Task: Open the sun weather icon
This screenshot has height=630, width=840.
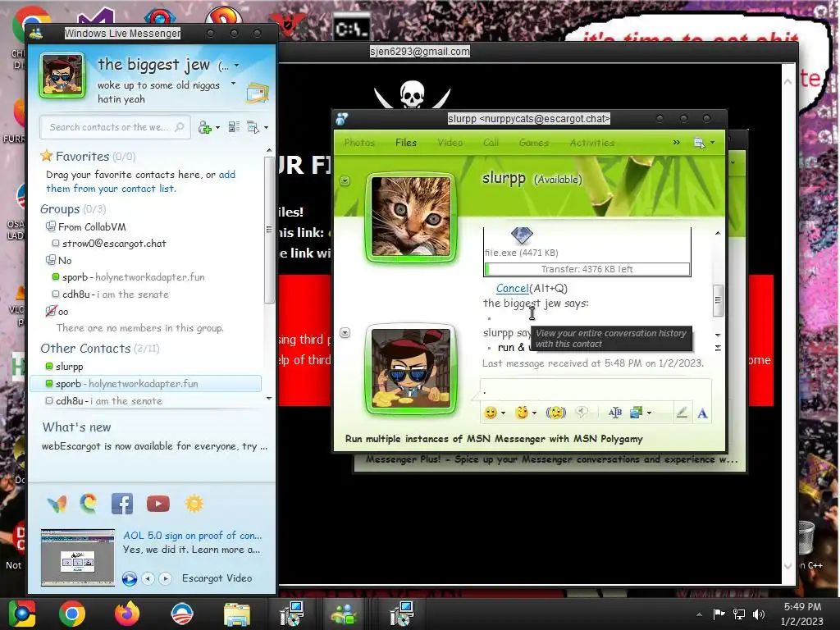Action: (194, 504)
